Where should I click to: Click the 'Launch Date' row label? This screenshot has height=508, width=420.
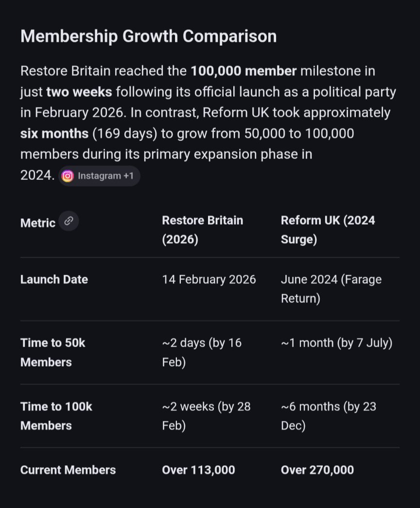coord(54,280)
